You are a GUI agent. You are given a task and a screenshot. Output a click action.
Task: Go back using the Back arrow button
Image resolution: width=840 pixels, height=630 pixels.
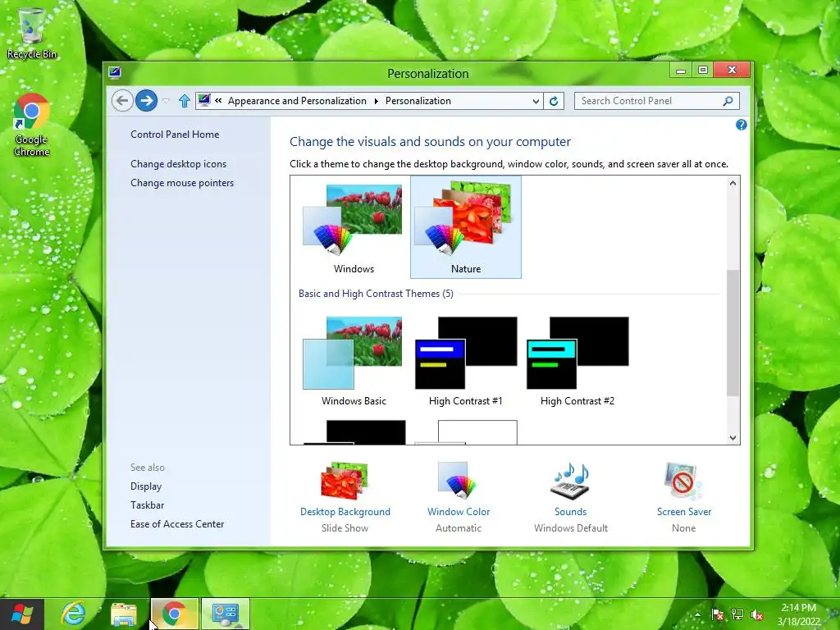click(x=122, y=101)
